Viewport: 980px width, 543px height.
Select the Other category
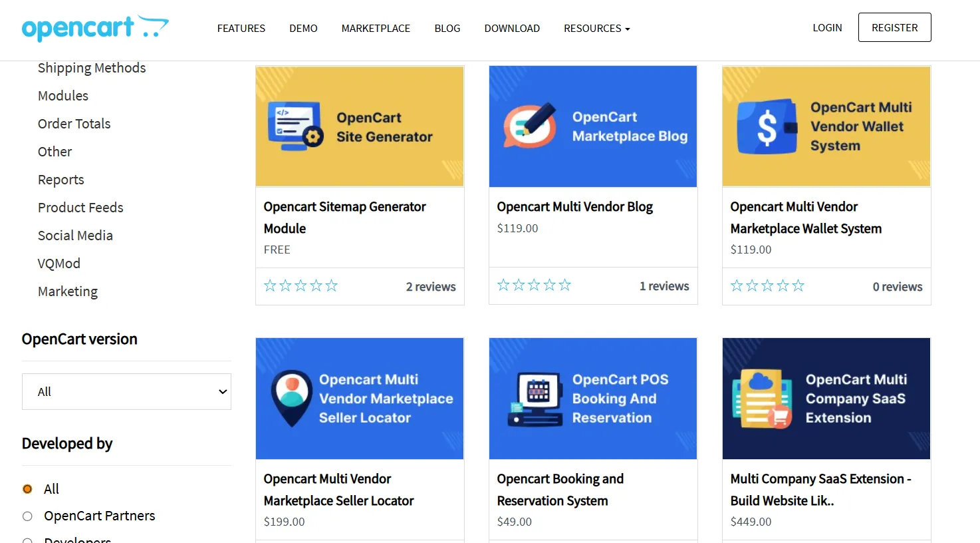coord(55,152)
